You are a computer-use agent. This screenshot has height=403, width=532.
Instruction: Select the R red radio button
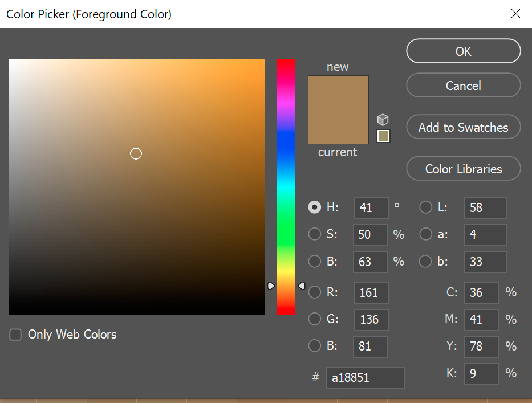315,292
